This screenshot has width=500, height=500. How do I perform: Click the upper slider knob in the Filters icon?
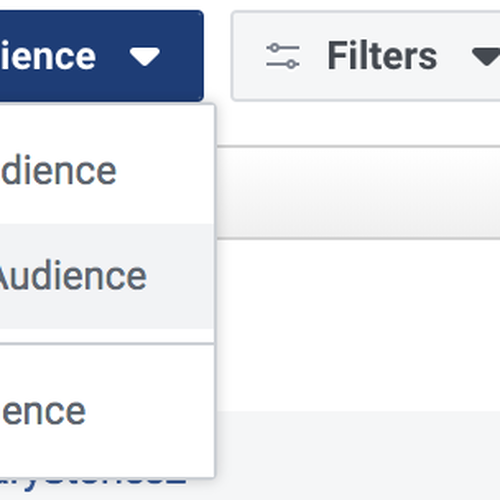pos(274,48)
